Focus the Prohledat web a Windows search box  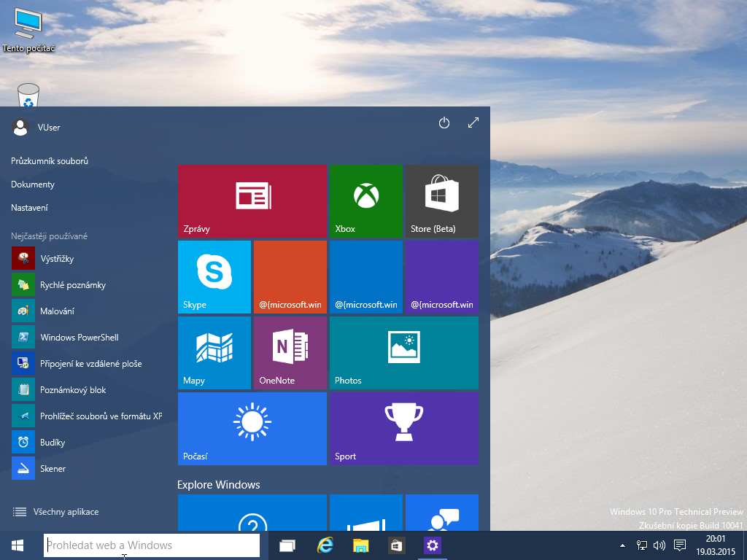coord(152,545)
